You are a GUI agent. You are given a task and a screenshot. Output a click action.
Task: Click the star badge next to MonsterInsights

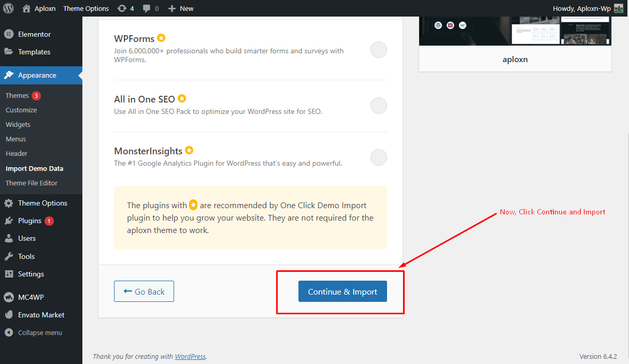189,150
